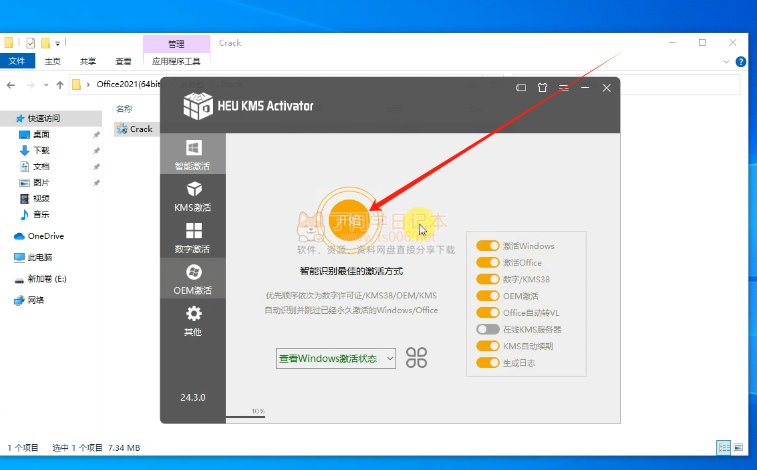Switch to the 主页 ribbon tab

coord(52,61)
